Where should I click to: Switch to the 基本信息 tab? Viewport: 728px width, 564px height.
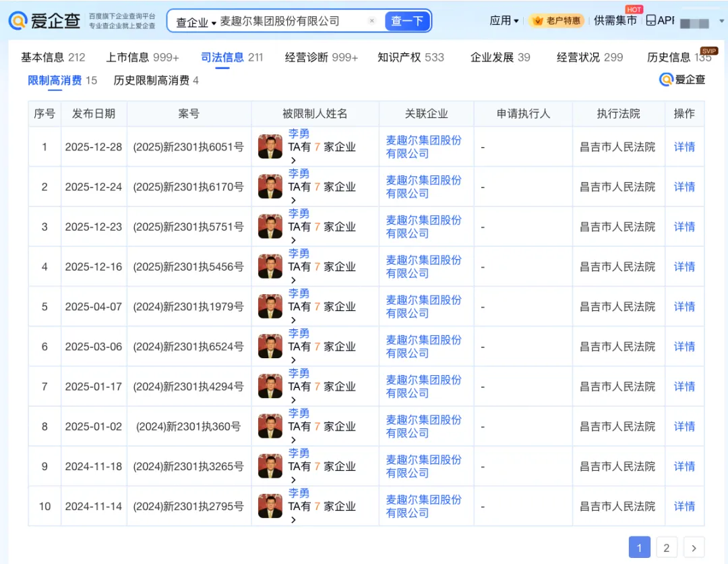(53, 57)
